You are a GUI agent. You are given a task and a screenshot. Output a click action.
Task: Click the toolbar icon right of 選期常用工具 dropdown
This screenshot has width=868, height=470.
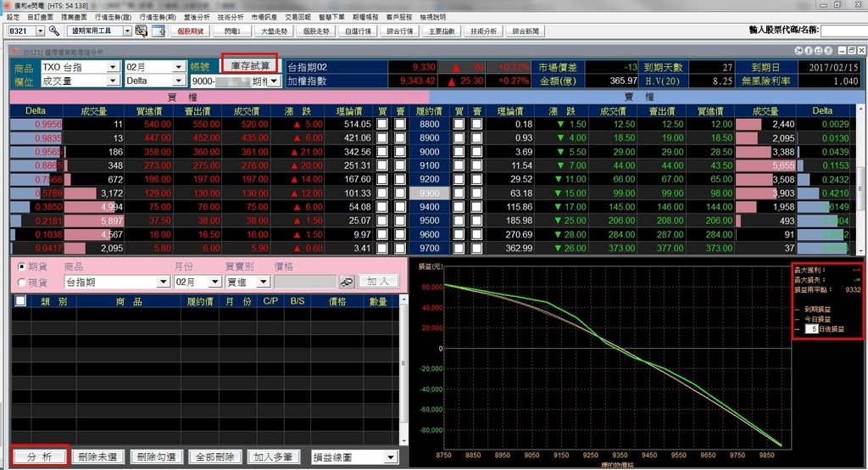[x=142, y=31]
